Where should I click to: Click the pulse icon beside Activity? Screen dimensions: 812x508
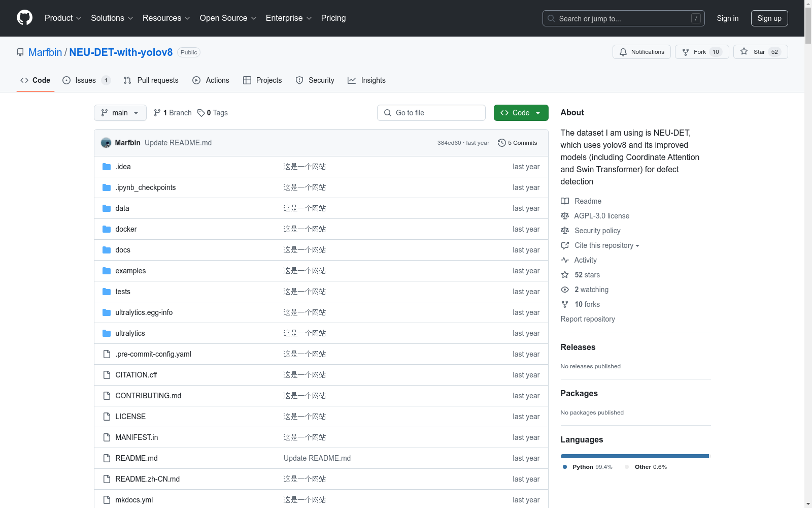click(565, 260)
